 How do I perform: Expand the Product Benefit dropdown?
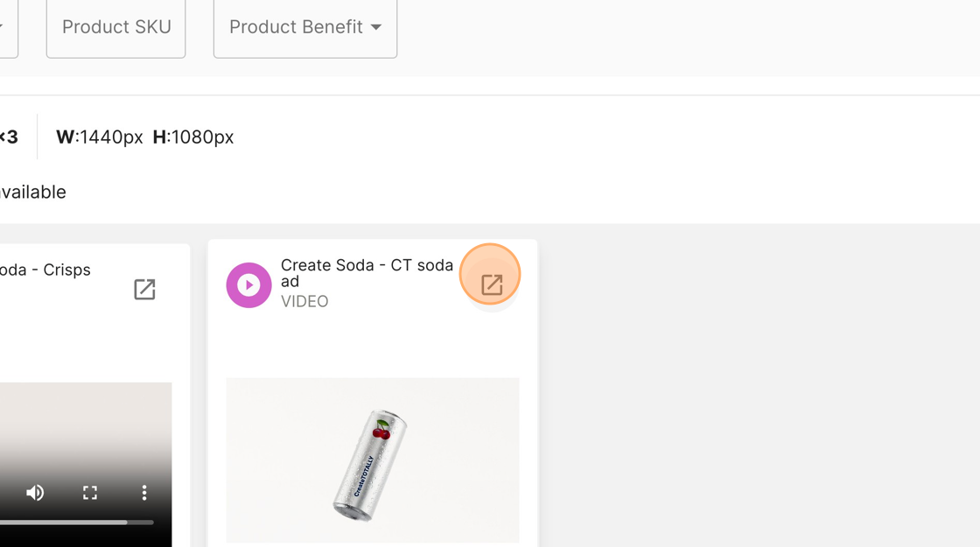pyautogui.click(x=305, y=27)
